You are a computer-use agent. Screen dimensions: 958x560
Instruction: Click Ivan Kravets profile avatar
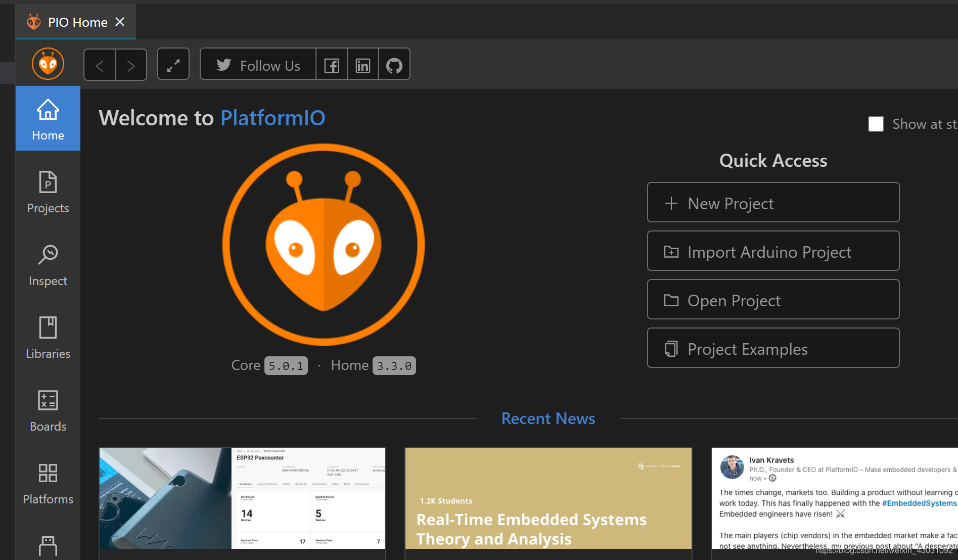click(x=732, y=467)
